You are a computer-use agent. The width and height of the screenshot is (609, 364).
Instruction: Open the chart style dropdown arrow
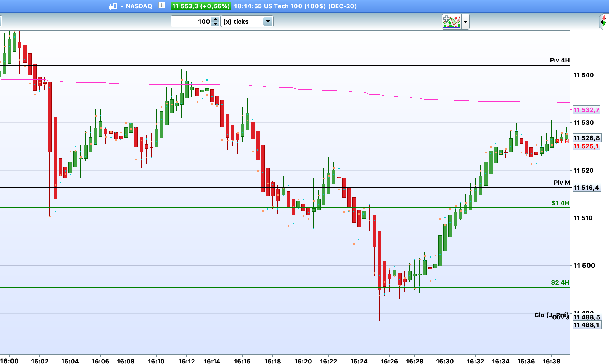click(x=121, y=6)
